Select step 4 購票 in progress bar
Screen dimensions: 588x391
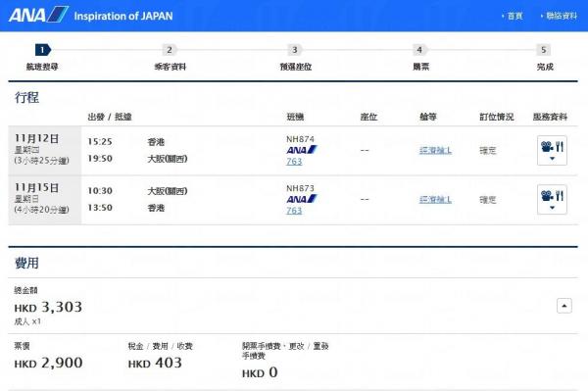click(x=420, y=58)
